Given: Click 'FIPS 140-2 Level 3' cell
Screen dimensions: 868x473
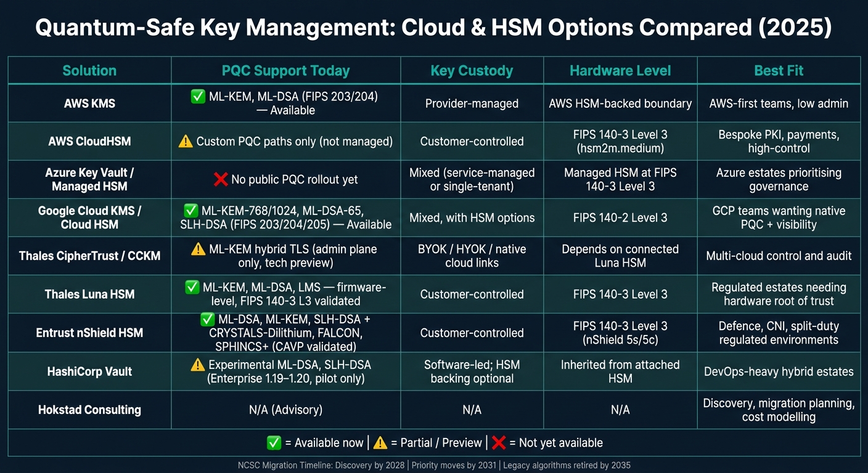Looking at the screenshot, I should tap(620, 217).
